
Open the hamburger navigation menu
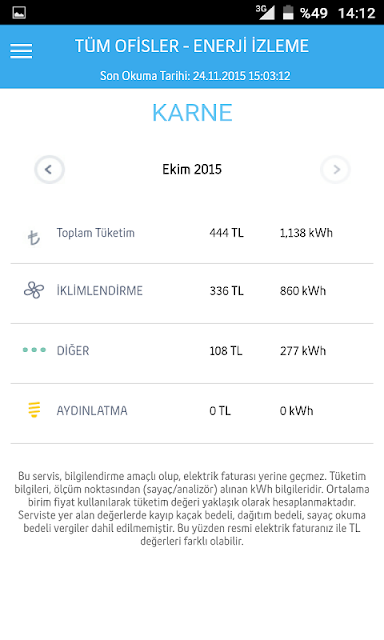pyautogui.click(x=21, y=51)
